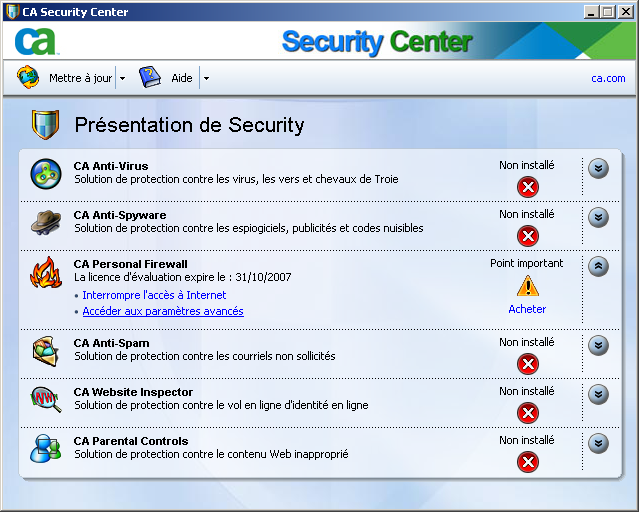639x512 pixels.
Task: Click the Interrompre l'accès à Internet link
Action: click(154, 295)
